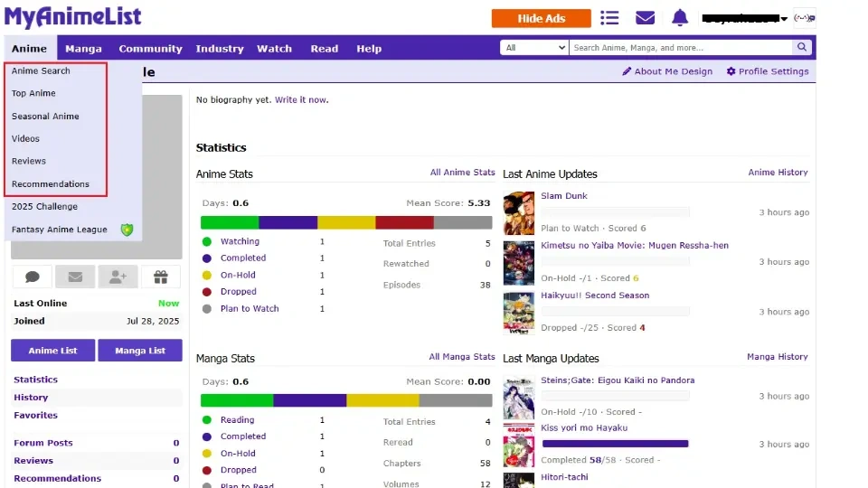Click green Watching segment of anime stats bar
Viewport: 868px width, 488px height.
(230, 222)
